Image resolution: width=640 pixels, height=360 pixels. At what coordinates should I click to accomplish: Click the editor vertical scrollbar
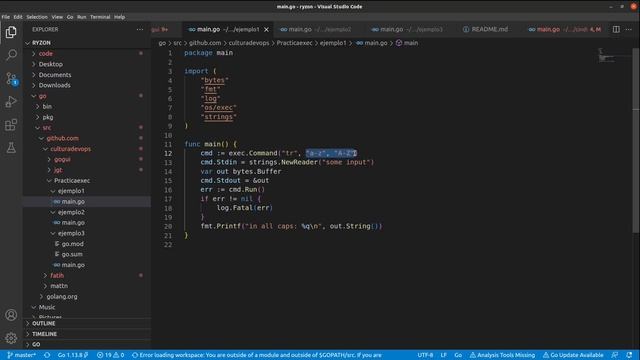click(x=636, y=140)
